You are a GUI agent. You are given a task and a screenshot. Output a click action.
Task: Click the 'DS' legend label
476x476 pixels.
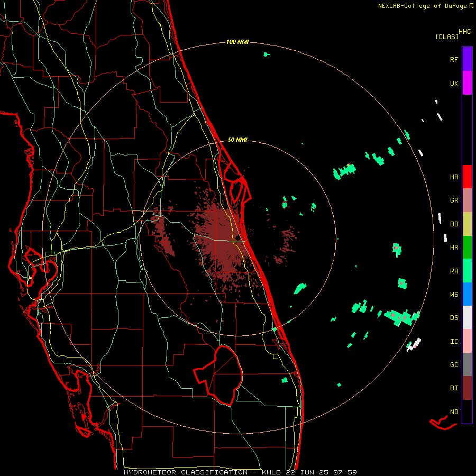pos(454,318)
